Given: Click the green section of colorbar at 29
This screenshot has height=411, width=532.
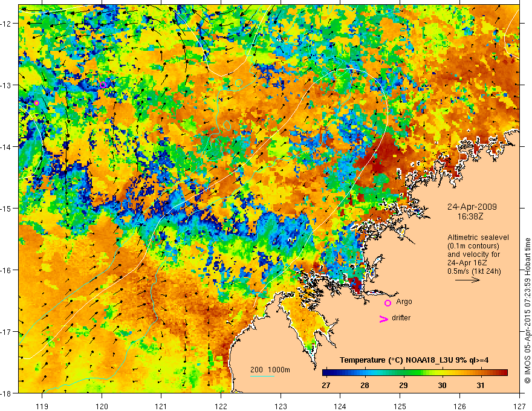Looking at the screenshot, I should (403, 373).
